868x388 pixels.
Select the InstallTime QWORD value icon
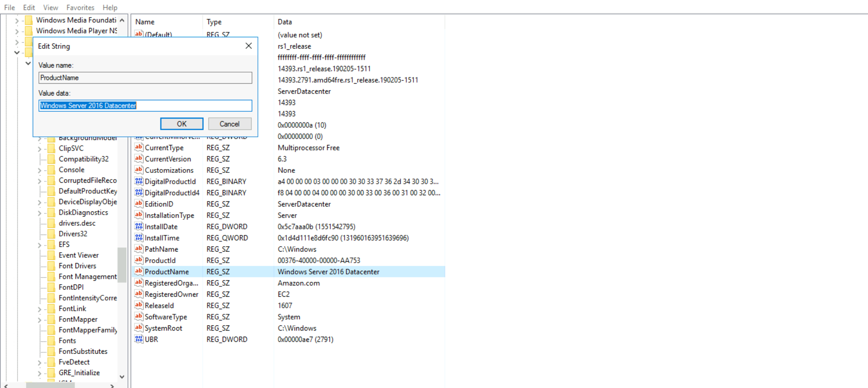tap(139, 238)
